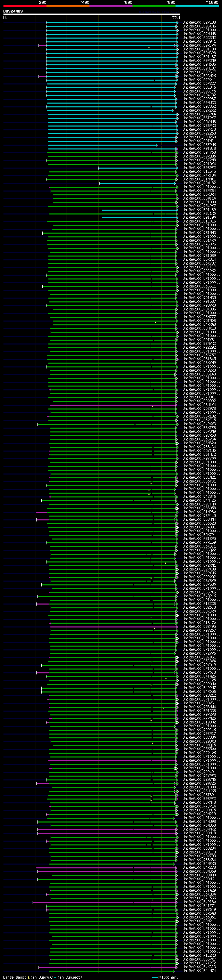This screenshot has height=980, width=222.
Task: Click the partial cyan bar for B9S9F2
Action: click(138, 168)
